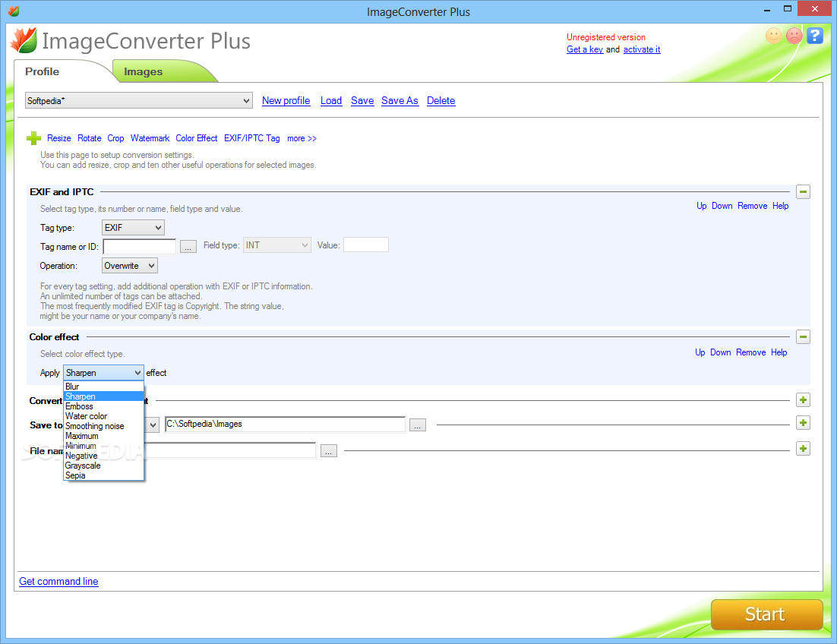Show more operations with more >>
This screenshot has width=837, height=644.
(x=302, y=138)
